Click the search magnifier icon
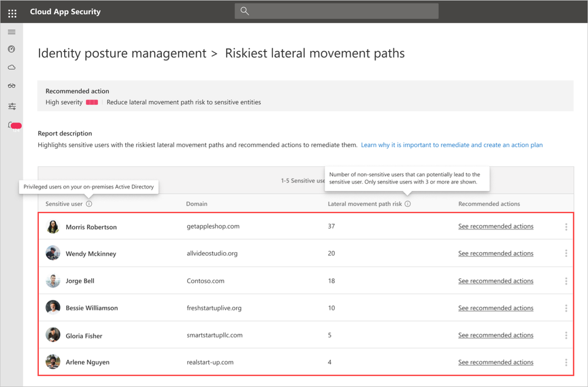This screenshot has width=588, height=387. 244,11
